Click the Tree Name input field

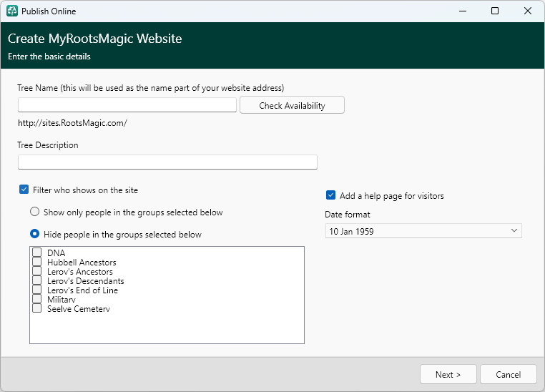click(127, 105)
